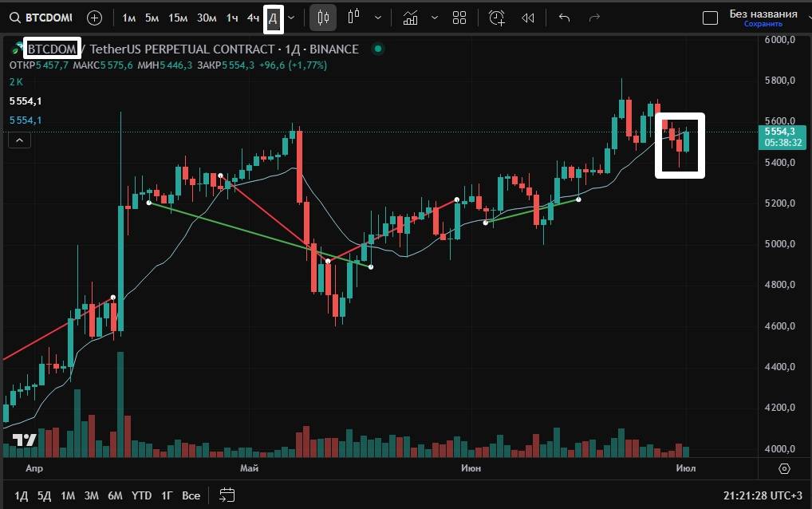Click the bar chart style icon
The height and width of the screenshot is (509, 812).
(354, 17)
